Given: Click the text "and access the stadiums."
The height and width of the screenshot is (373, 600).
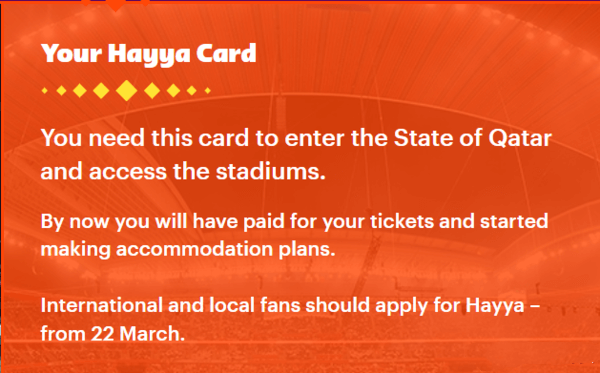Looking at the screenshot, I should click(x=183, y=171).
